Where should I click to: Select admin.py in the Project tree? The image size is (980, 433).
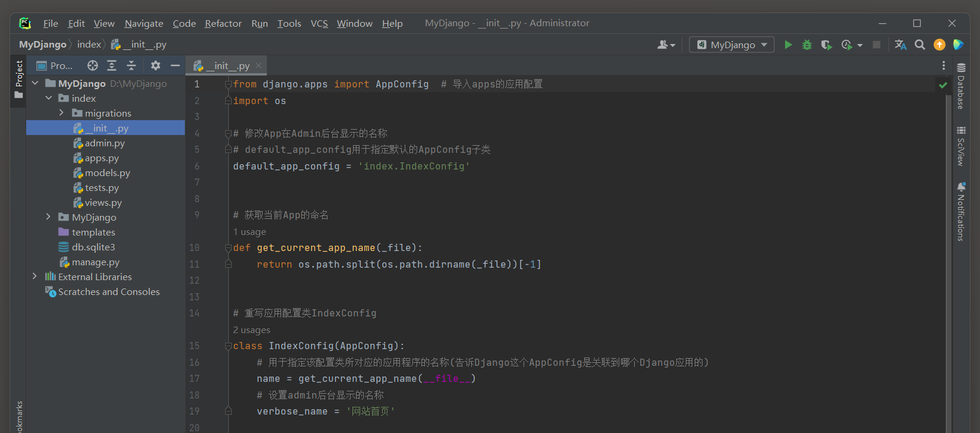point(105,143)
